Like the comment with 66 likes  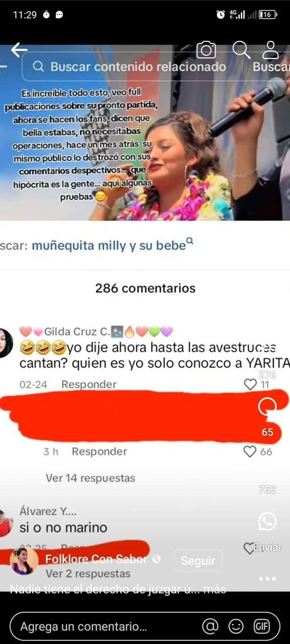tap(250, 452)
